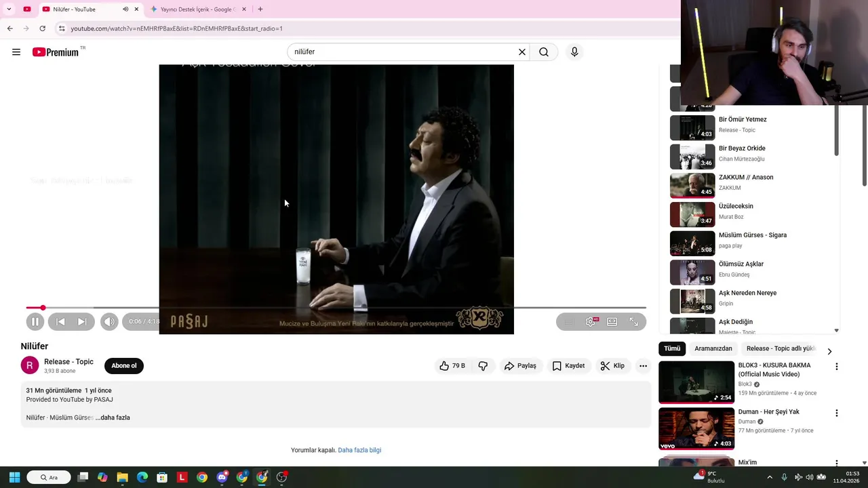Viewport: 868px width, 488px height.
Task: Open File Explorer from the taskbar
Action: [123, 477]
